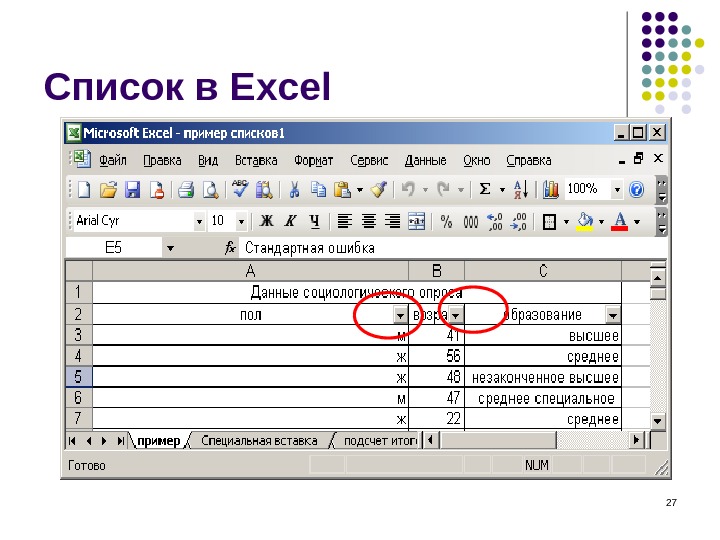This screenshot has height=540, width=720.
Task: Redo the last undone action
Action: click(444, 189)
